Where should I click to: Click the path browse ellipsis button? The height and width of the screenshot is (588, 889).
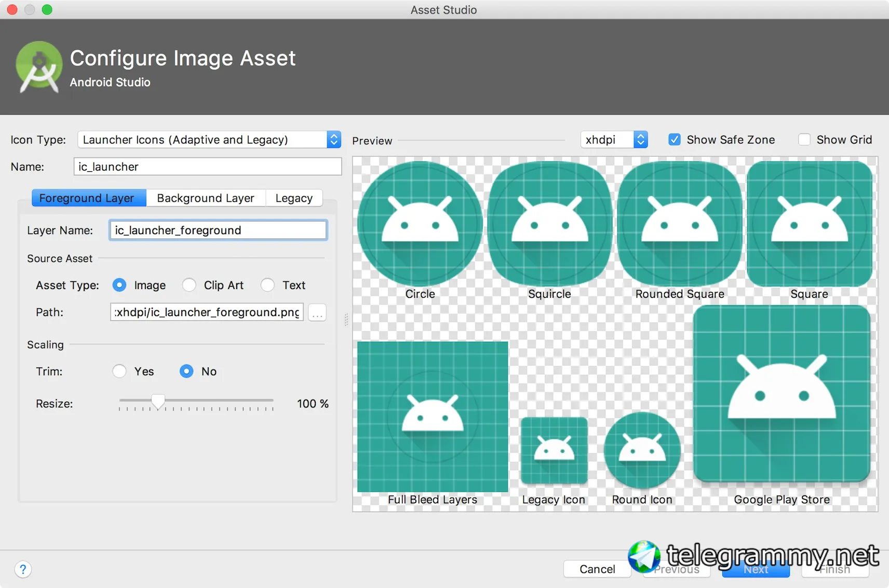(x=317, y=312)
